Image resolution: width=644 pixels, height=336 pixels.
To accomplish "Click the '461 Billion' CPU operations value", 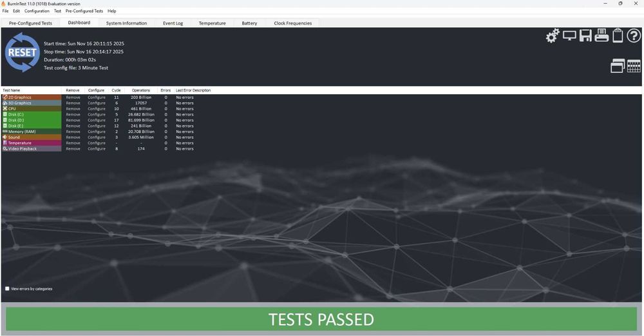I will pos(141,109).
